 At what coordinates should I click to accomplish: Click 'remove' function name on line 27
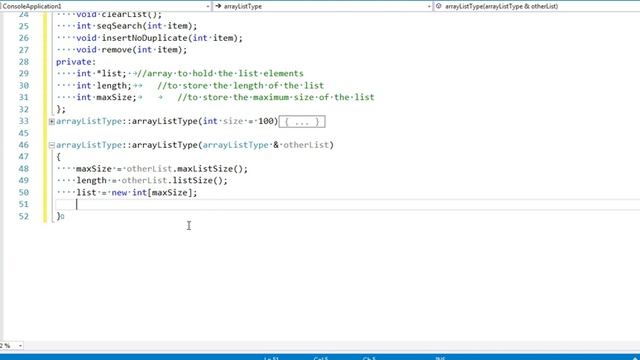tap(116, 50)
